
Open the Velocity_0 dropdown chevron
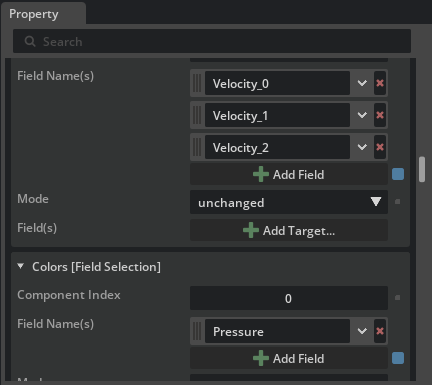click(362, 83)
